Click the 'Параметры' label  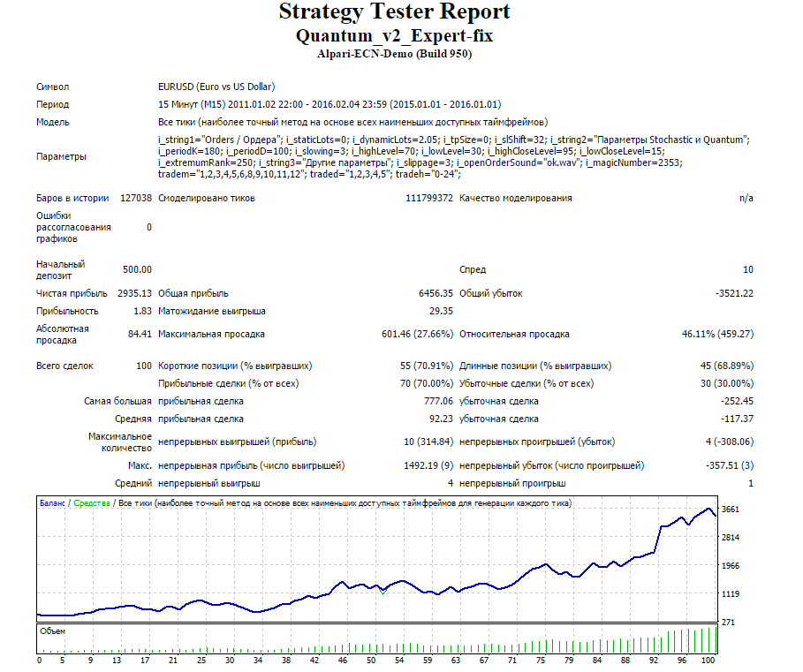61,156
